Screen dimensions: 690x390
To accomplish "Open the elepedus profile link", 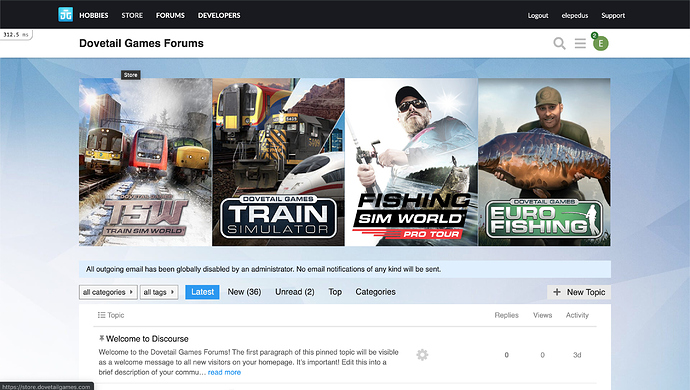I will 575,15.
